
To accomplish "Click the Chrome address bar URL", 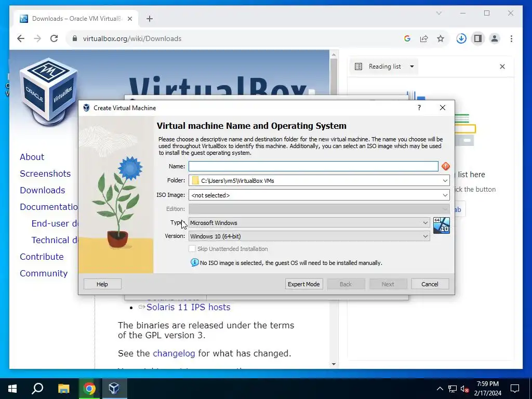I will click(132, 38).
